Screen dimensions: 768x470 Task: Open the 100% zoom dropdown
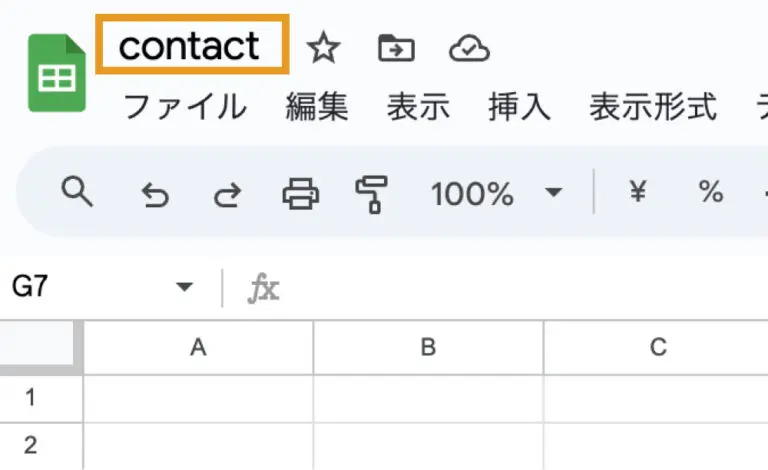coord(497,192)
